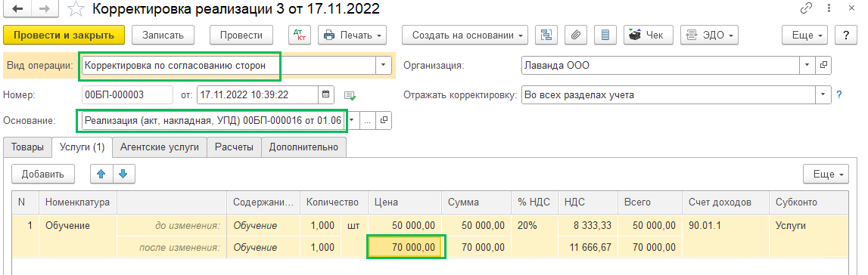The width and height of the screenshot is (868, 275).
Task: Open Организация record with open icon
Action: click(823, 65)
